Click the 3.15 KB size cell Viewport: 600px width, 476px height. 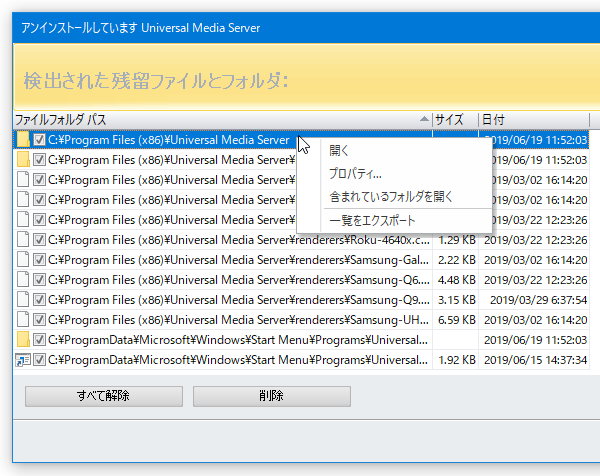[457, 300]
